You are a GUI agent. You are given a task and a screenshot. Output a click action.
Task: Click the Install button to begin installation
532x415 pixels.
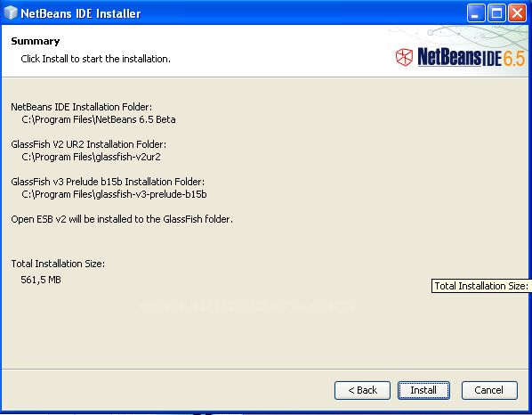423,390
